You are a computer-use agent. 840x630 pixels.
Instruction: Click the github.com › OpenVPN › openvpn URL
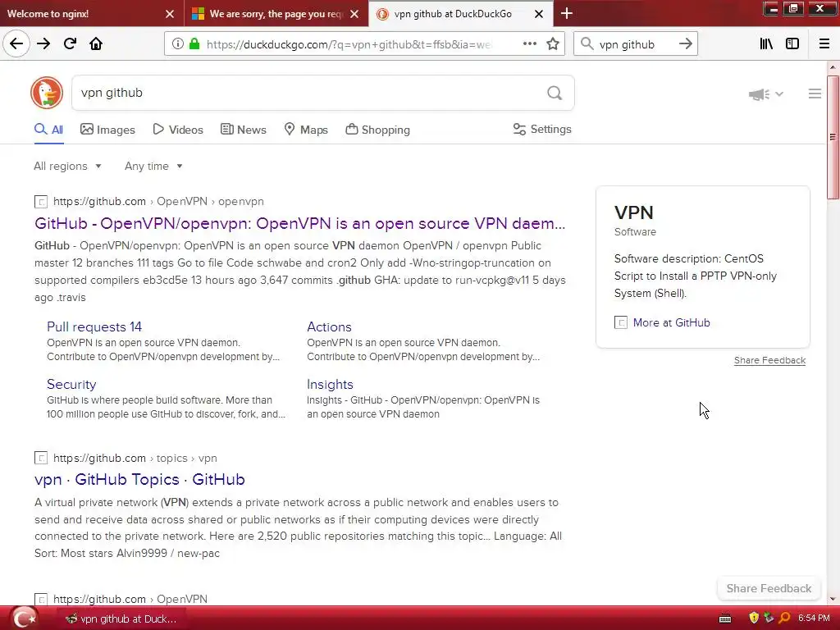pos(158,202)
